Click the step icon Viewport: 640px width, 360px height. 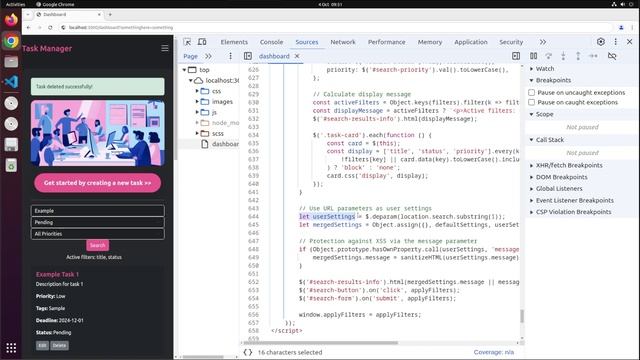(x=593, y=56)
